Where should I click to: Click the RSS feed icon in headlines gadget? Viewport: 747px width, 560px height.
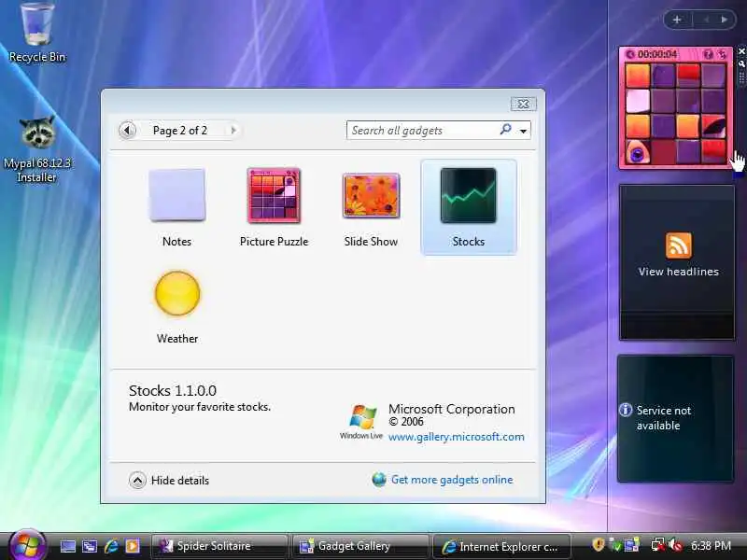pyautogui.click(x=679, y=245)
